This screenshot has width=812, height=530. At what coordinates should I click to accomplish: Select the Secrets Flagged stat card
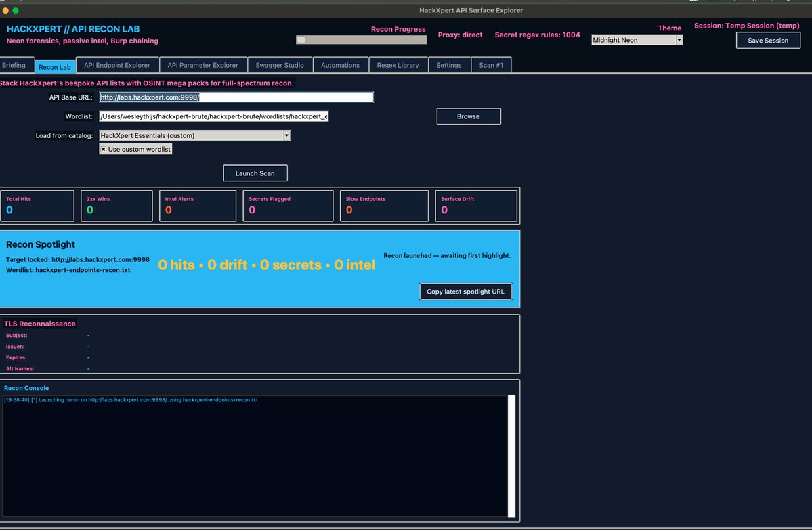pyautogui.click(x=288, y=206)
